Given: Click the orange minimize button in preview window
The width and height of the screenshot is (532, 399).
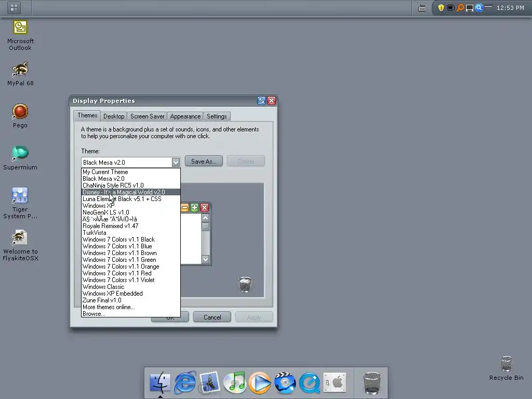Looking at the screenshot, I should point(184,208).
